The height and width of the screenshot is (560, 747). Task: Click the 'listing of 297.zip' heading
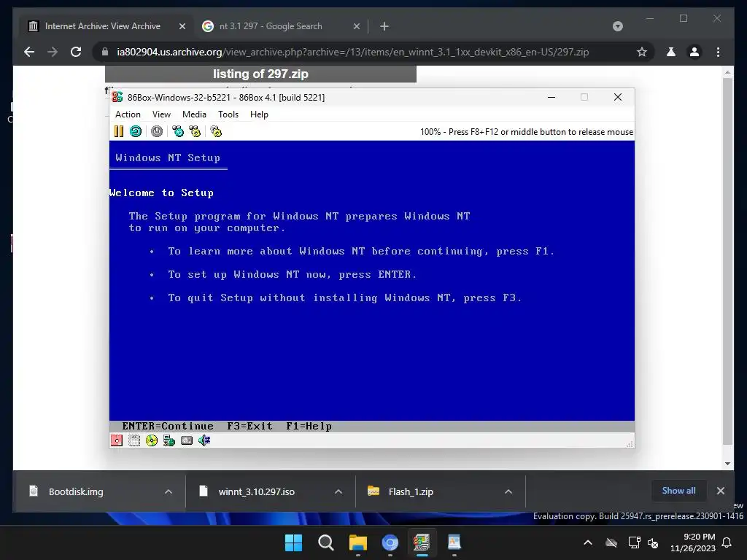pos(260,74)
